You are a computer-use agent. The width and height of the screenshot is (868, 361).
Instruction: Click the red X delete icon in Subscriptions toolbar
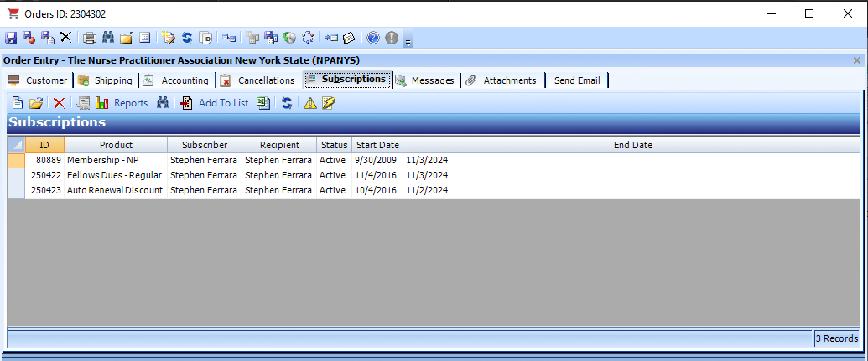click(x=59, y=103)
